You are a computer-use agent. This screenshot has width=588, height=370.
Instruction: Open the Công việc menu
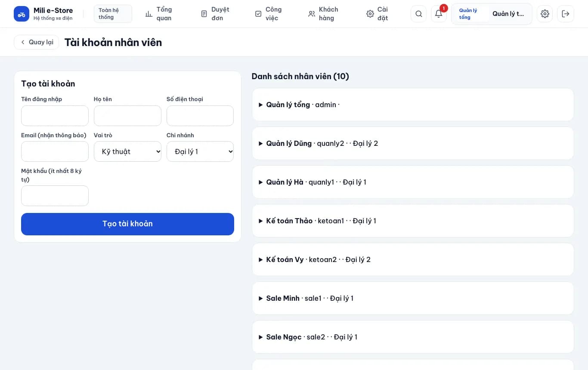tap(269, 14)
